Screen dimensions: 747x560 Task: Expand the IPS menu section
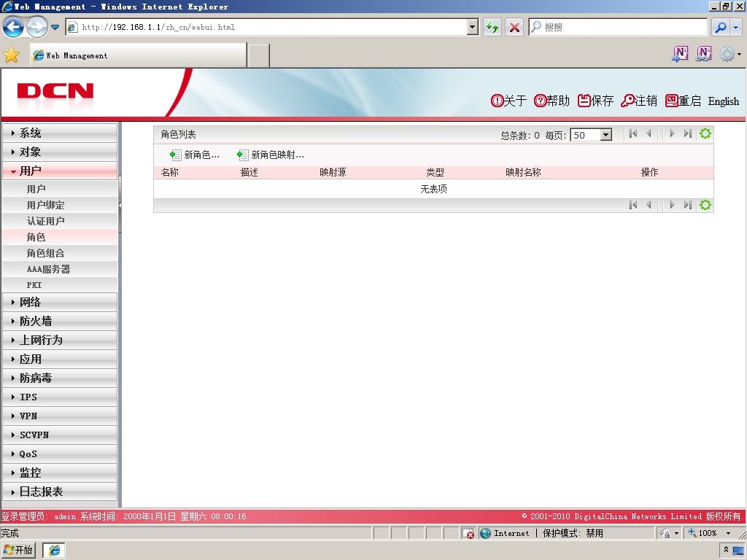pyautogui.click(x=60, y=397)
